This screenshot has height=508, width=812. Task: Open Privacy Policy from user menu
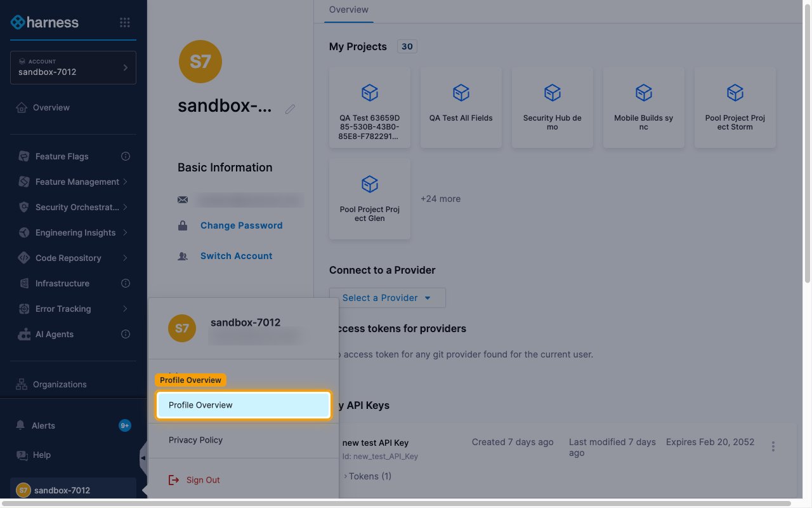[195, 440]
